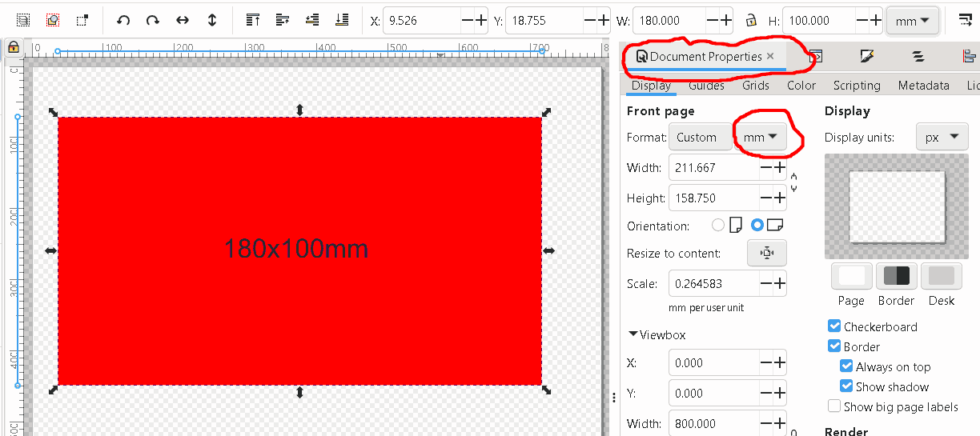Open toolbar transform options icon at far right

[966, 20]
